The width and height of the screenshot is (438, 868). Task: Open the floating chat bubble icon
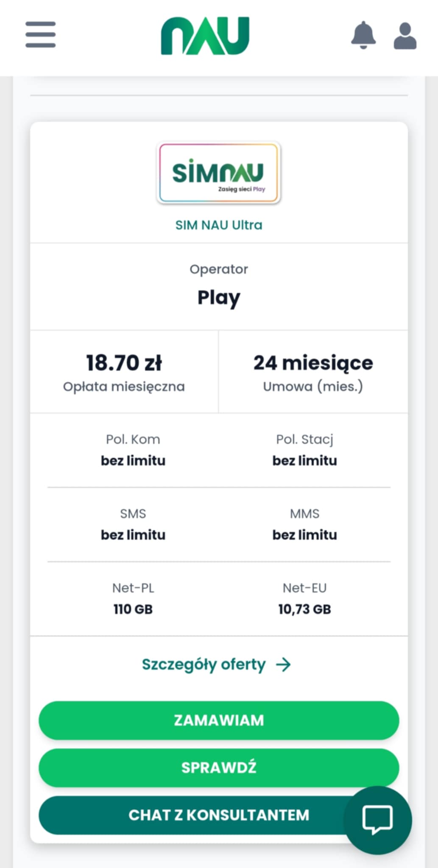point(377,820)
